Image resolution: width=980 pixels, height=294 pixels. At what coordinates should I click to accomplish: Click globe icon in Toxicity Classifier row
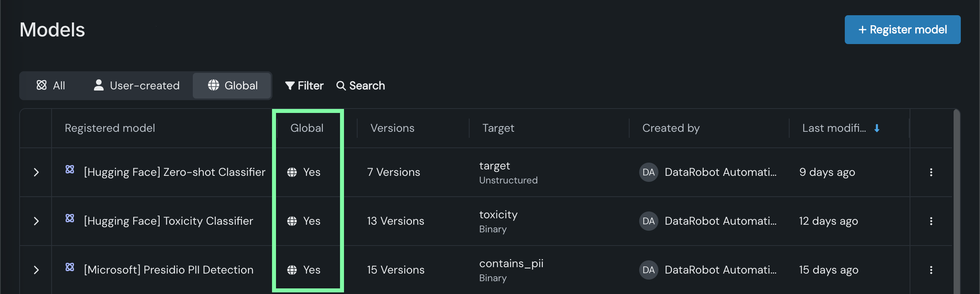point(292,221)
